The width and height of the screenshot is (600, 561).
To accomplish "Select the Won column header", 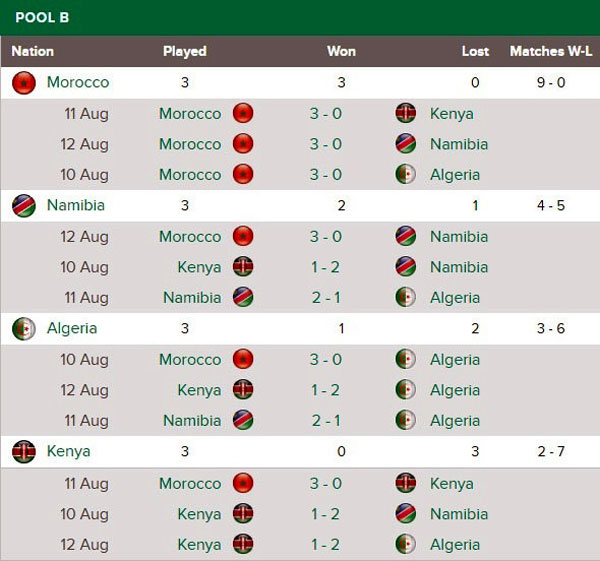I will click(341, 51).
